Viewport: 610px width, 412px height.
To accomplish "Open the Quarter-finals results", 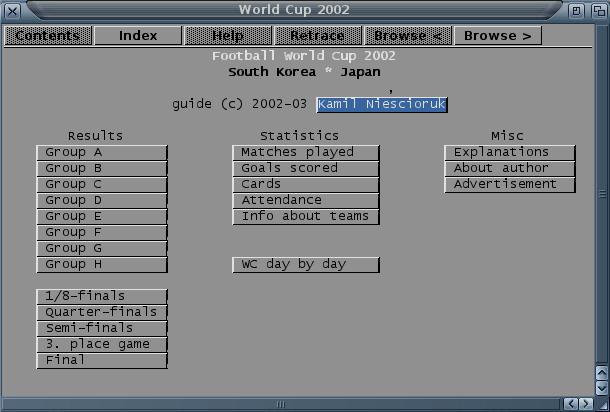I will pyautogui.click(x=102, y=312).
